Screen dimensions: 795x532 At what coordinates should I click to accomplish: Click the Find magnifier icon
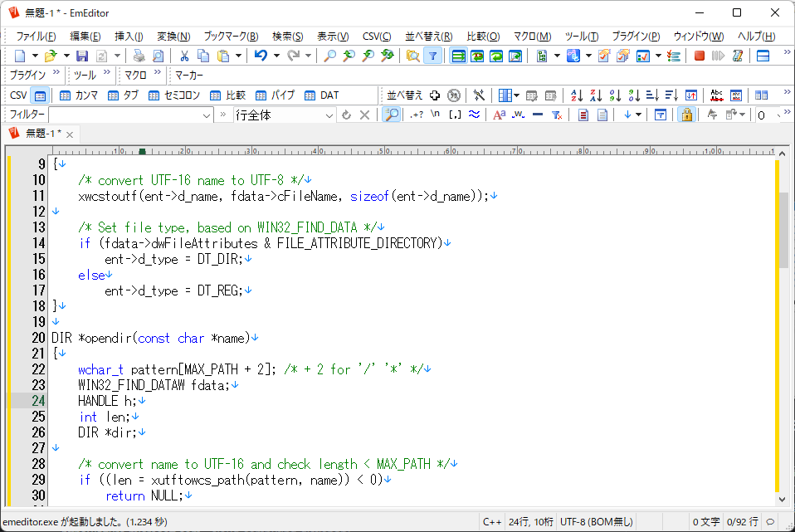pos(329,56)
